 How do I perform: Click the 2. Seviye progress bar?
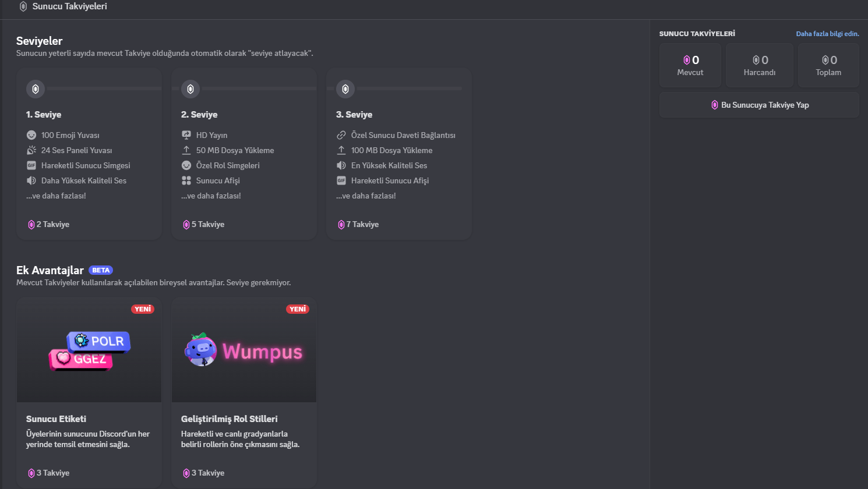tap(259, 88)
